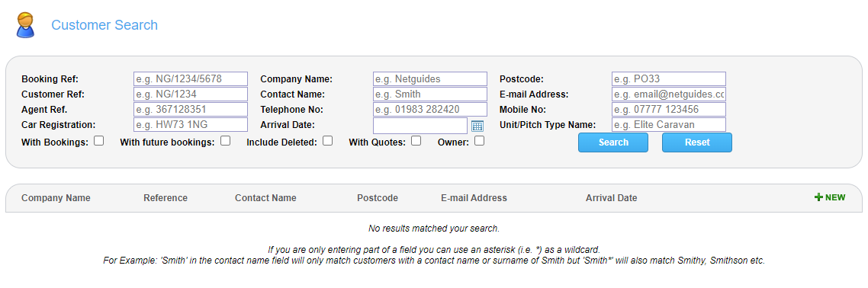The height and width of the screenshot is (288, 868).
Task: Check the With Quotes option
Action: point(416,141)
